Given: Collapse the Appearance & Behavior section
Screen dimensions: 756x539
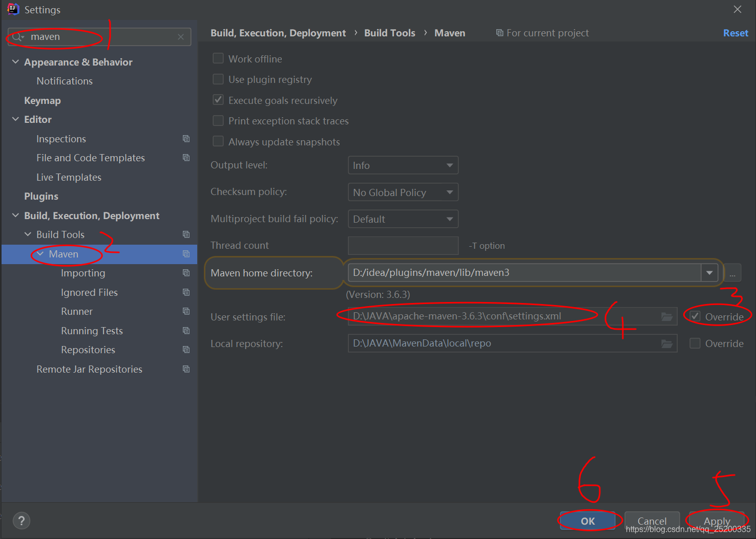Looking at the screenshot, I should 15,62.
